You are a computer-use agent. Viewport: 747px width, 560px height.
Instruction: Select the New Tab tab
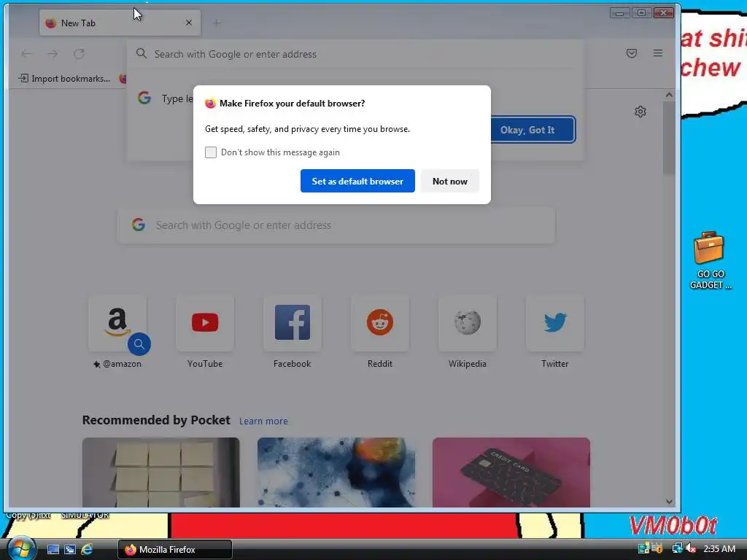[120, 23]
